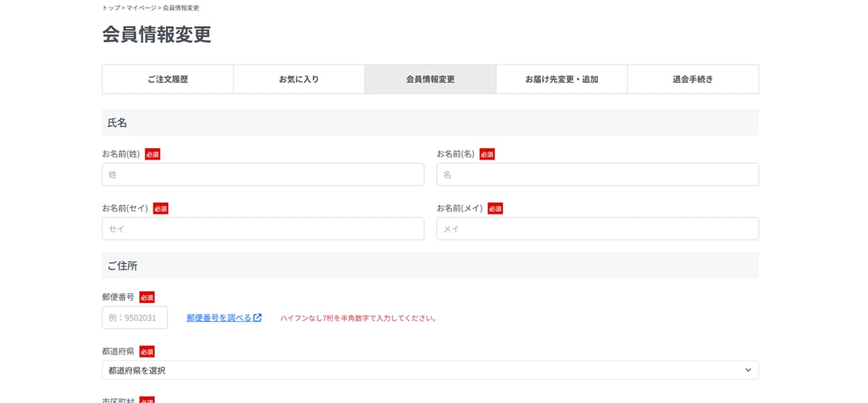Image resolution: width=868 pixels, height=403 pixels.
Task: Click the postal code field showing 例：9502031
Action: [x=135, y=318]
